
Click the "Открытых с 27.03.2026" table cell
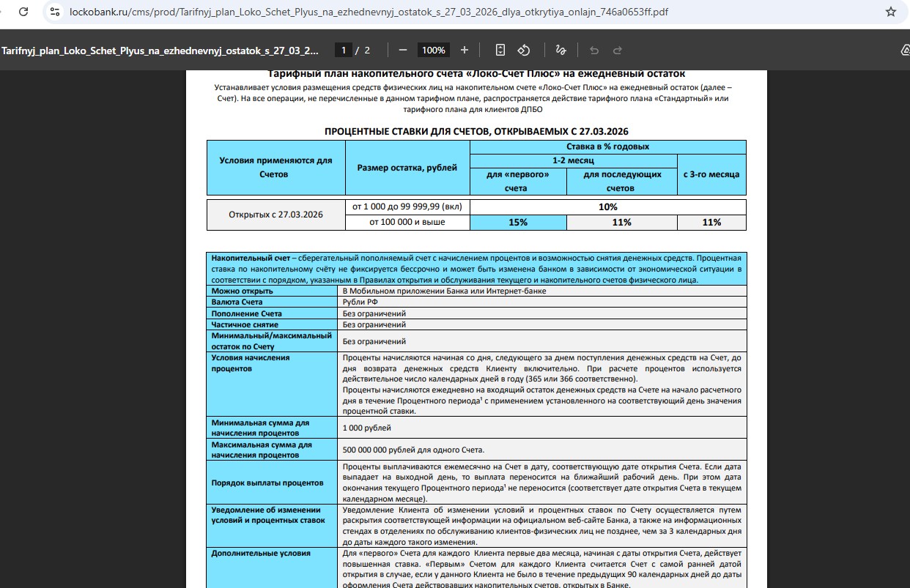pyautogui.click(x=275, y=215)
